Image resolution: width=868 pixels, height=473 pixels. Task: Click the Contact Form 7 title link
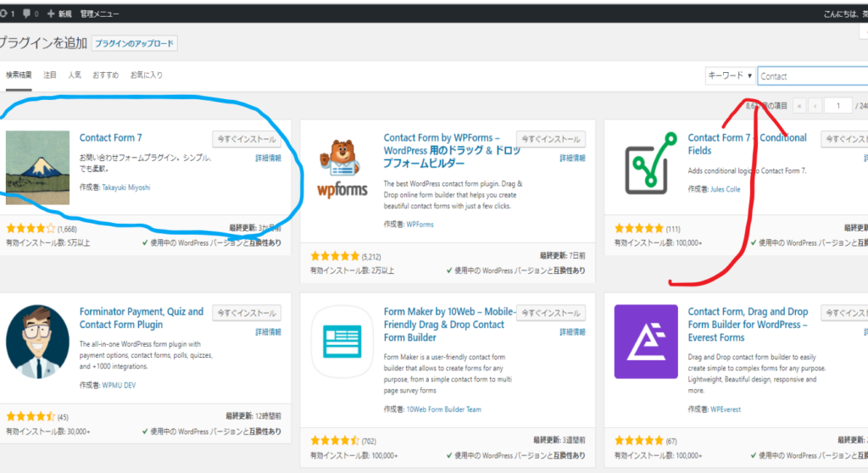(x=111, y=137)
